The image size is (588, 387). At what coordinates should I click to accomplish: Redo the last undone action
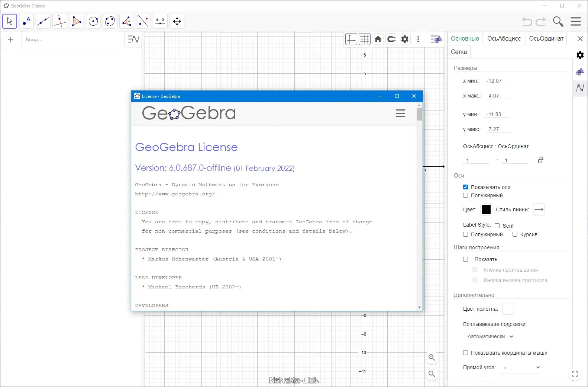pos(541,22)
